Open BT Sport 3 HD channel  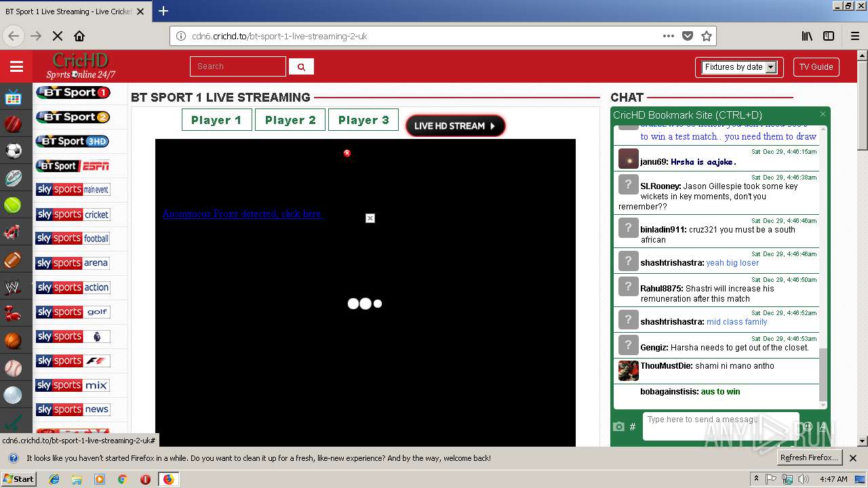[x=73, y=141]
